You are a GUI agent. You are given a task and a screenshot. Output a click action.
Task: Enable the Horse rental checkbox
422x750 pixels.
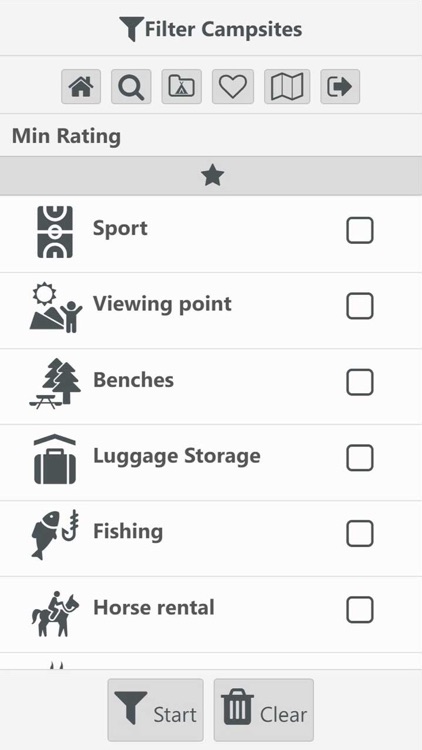(360, 610)
